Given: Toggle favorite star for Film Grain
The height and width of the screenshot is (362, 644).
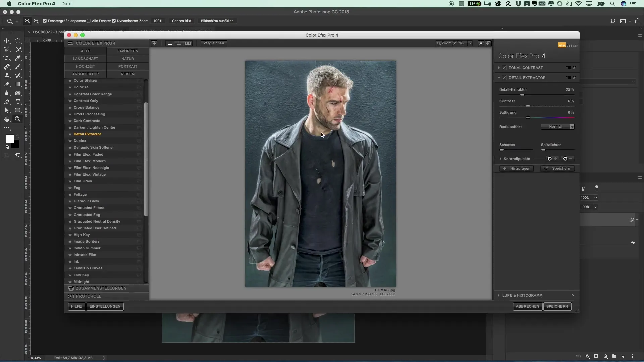Looking at the screenshot, I should click(70, 181).
